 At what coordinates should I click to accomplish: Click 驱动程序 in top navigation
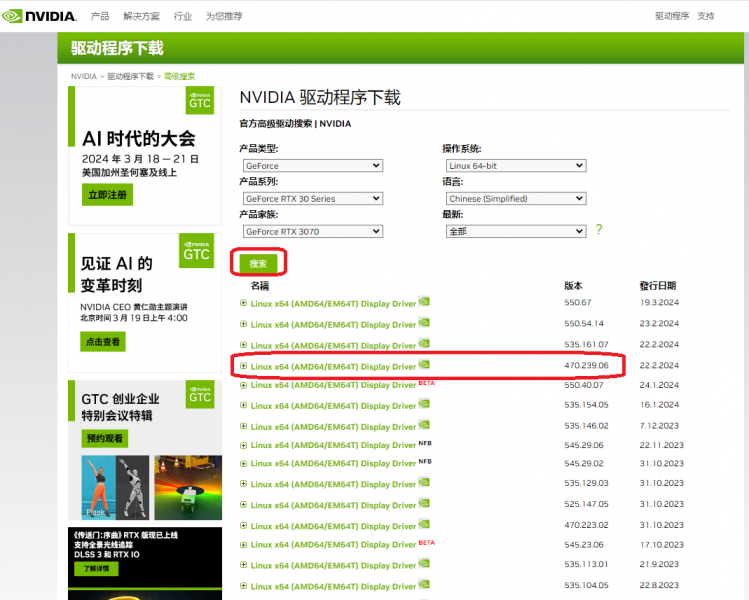(672, 16)
